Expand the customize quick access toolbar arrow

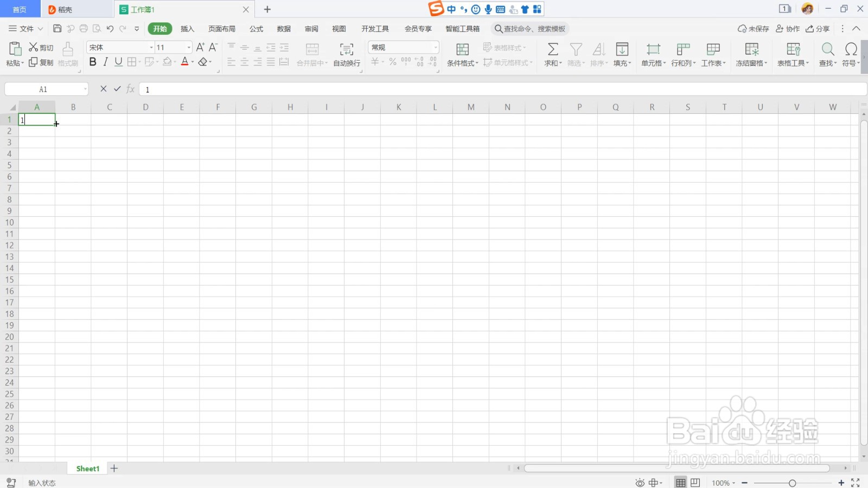click(x=137, y=29)
